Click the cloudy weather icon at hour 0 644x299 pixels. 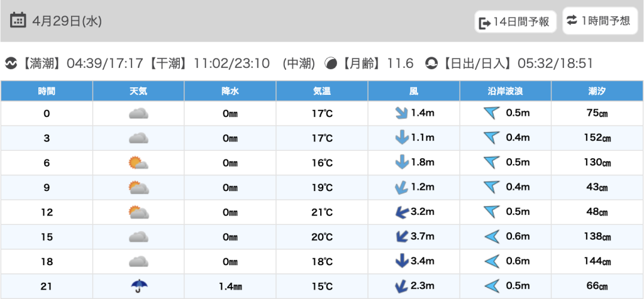138,114
